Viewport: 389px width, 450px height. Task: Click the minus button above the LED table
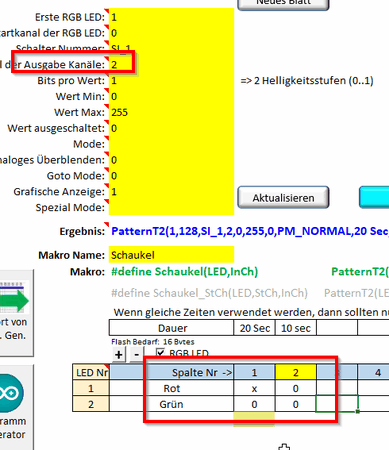click(x=137, y=354)
